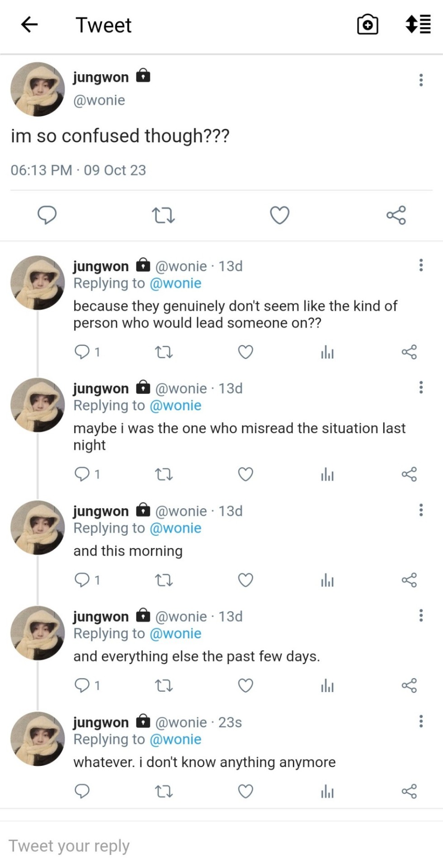Screen dimensions: 443x868
Task: Like the 'and everything else' reply
Action: tap(245, 686)
